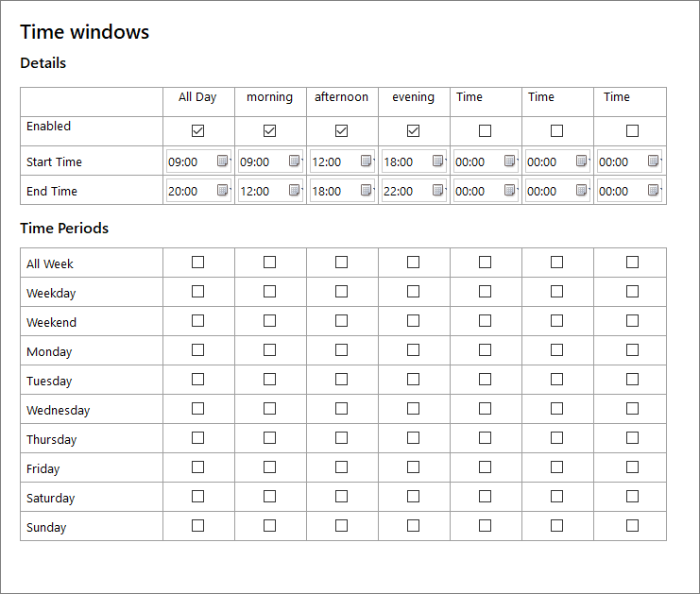Edit the All Day start time field 09:00
The height and width of the screenshot is (594, 700).
198,161
